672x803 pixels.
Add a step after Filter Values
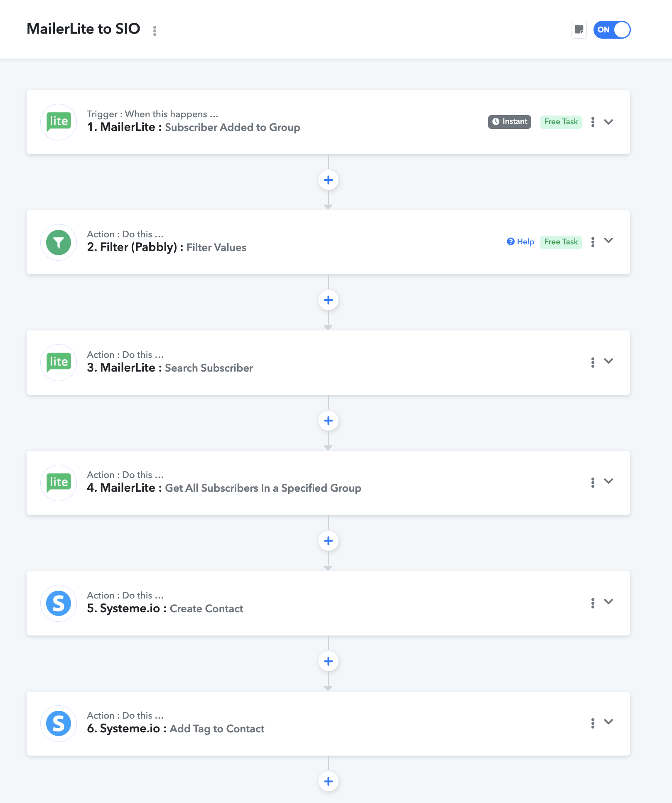pyautogui.click(x=329, y=300)
